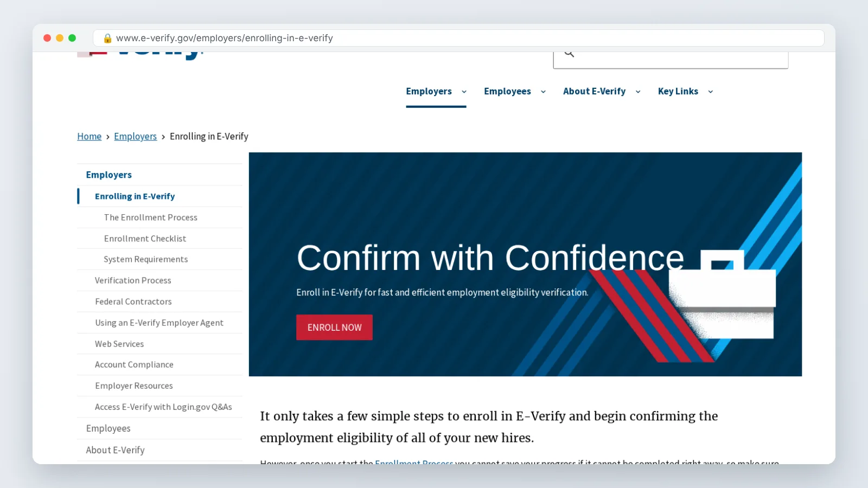Click the E-Verify logo
This screenshot has width=868, height=488.
[x=141, y=55]
